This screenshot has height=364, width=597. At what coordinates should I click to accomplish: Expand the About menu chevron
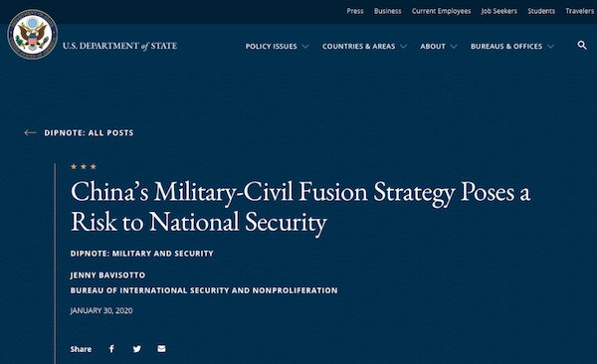454,47
